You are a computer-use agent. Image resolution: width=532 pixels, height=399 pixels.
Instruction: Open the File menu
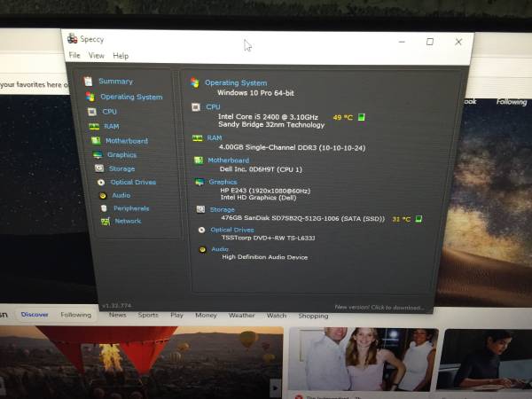[74, 56]
